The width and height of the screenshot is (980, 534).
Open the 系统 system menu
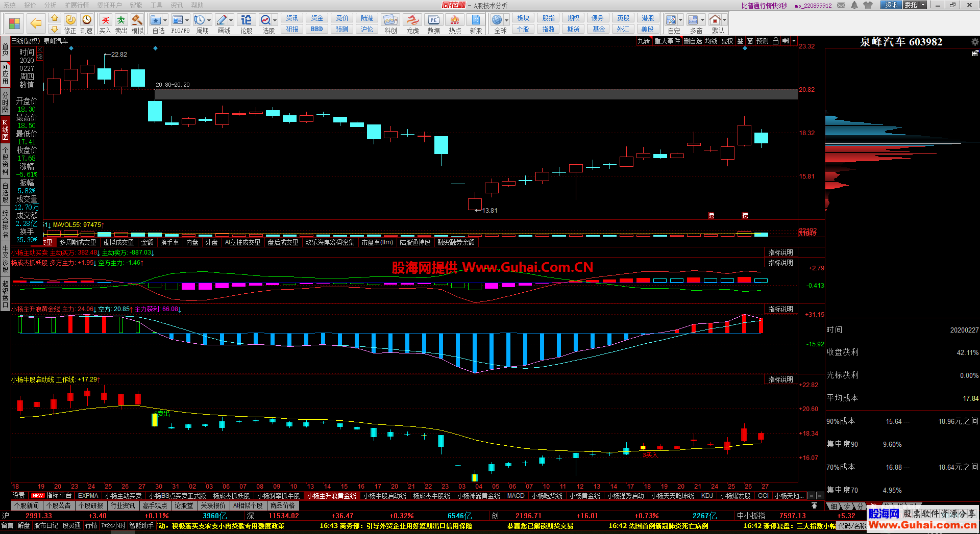(10, 5)
